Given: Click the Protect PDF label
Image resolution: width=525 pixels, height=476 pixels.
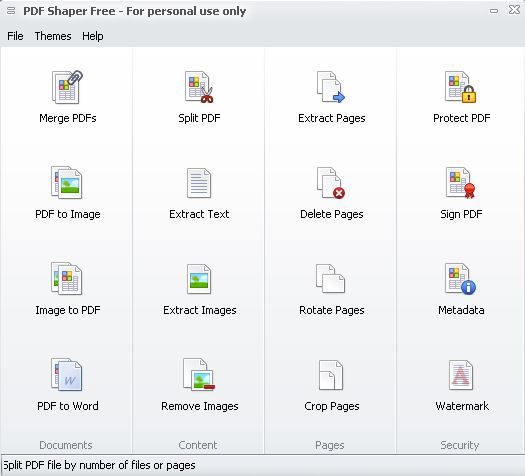Looking at the screenshot, I should pos(461,118).
